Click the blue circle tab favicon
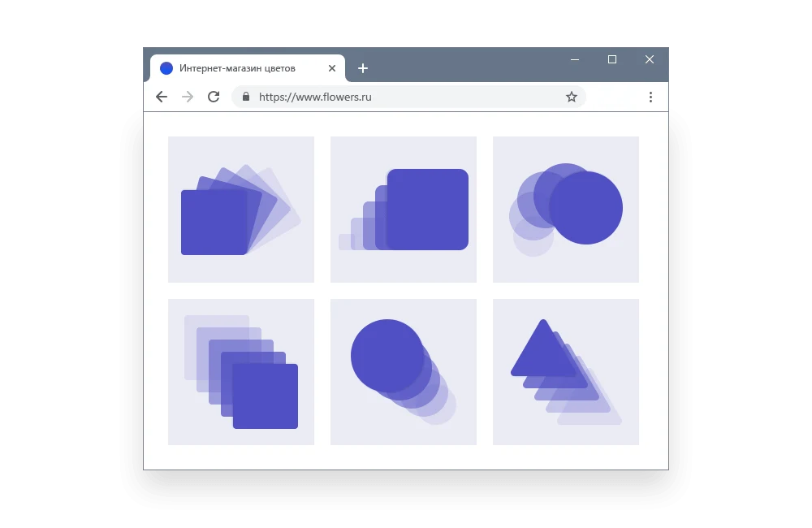Viewport: 812px width, 528px height. [x=166, y=68]
